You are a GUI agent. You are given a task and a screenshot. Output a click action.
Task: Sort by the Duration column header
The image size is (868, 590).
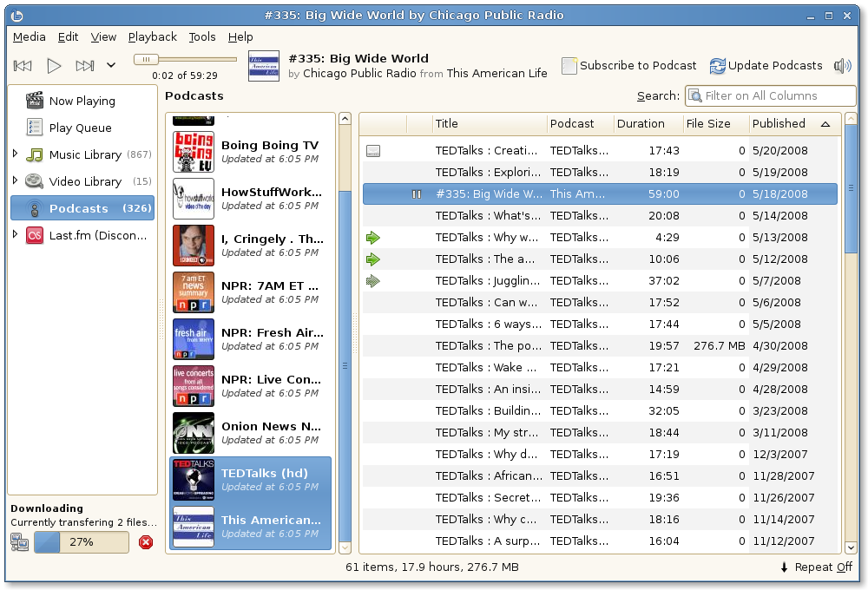click(648, 123)
